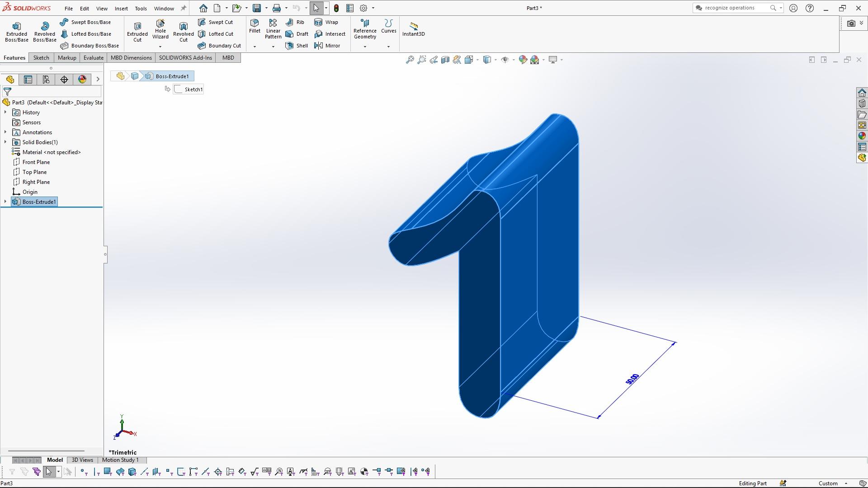The height and width of the screenshot is (488, 868).
Task: Select the Draft feature
Action: pos(297,34)
